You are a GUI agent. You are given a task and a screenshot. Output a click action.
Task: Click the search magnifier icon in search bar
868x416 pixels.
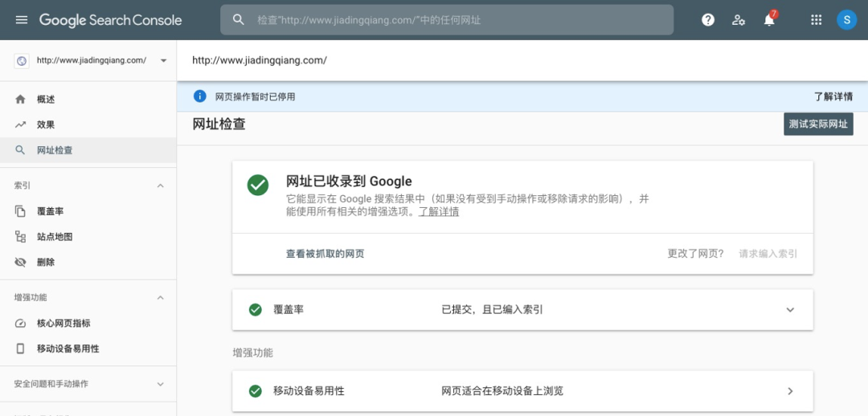[239, 20]
